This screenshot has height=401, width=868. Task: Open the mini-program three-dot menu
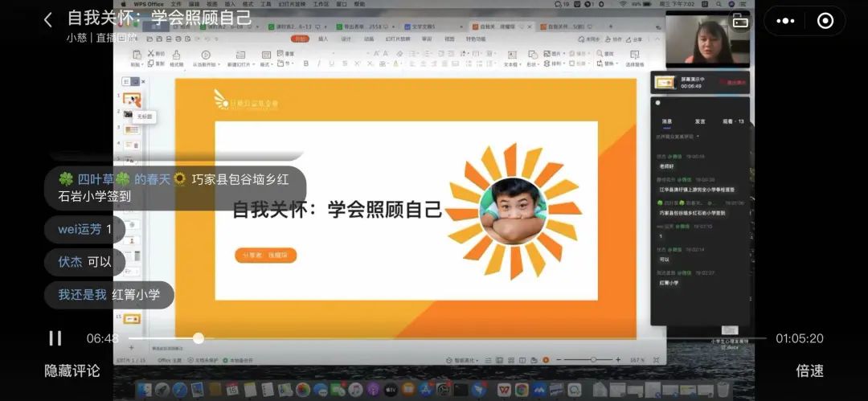[x=786, y=21]
